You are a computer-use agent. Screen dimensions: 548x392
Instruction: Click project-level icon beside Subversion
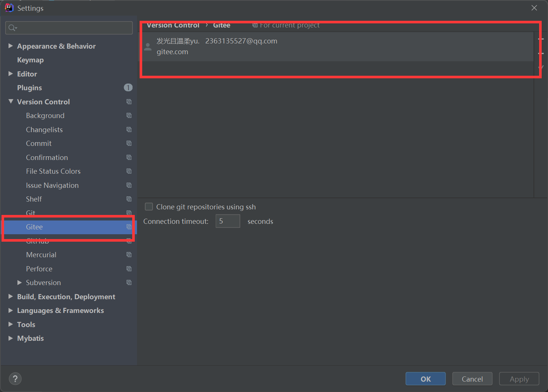click(129, 282)
